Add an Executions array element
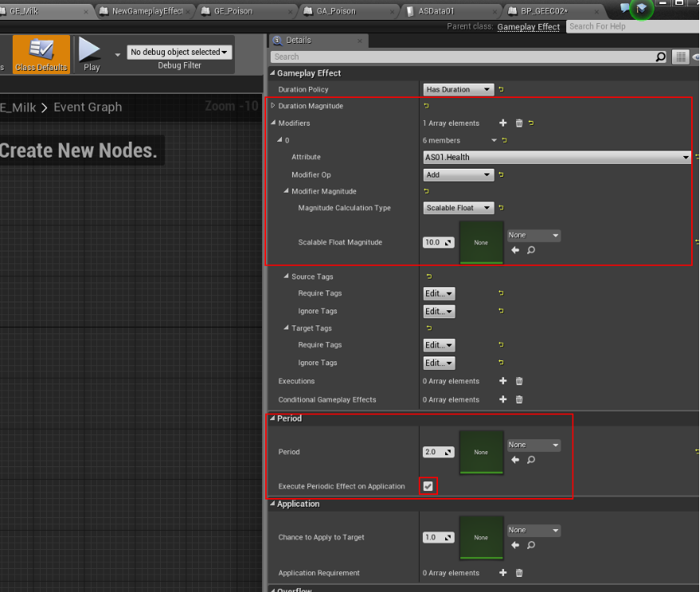The image size is (700, 592). pos(503,380)
